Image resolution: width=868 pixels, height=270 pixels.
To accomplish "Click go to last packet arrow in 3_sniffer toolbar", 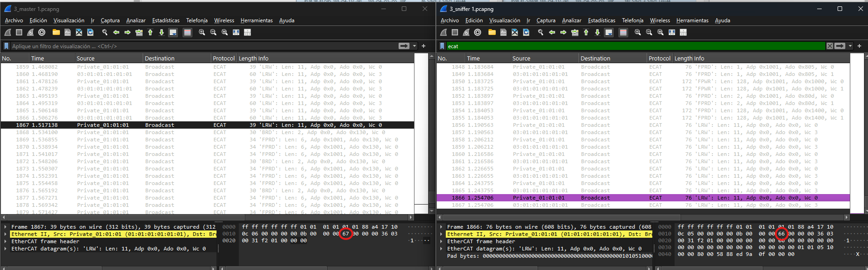I will (x=597, y=32).
